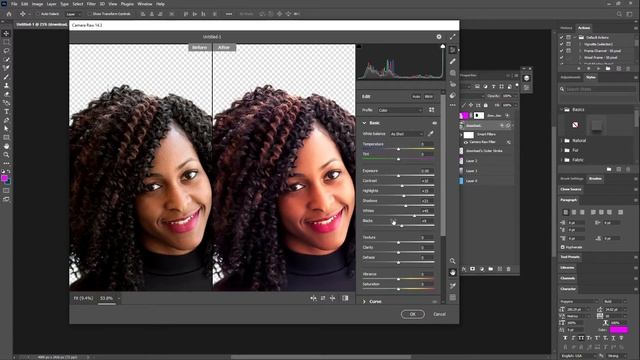Open the Profile dropdown
Screen dimensions: 640x360
click(x=400, y=110)
